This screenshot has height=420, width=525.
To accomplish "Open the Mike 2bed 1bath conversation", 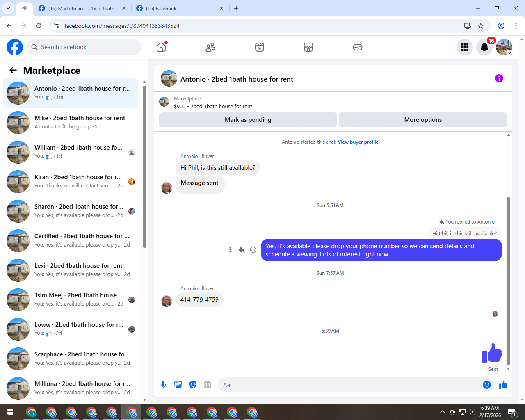I will (x=71, y=123).
